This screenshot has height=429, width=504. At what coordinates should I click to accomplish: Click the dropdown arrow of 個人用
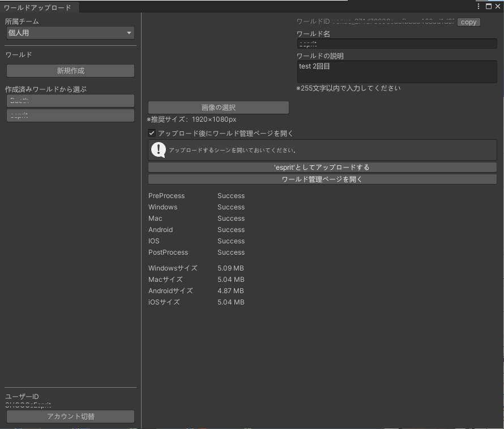coord(129,33)
